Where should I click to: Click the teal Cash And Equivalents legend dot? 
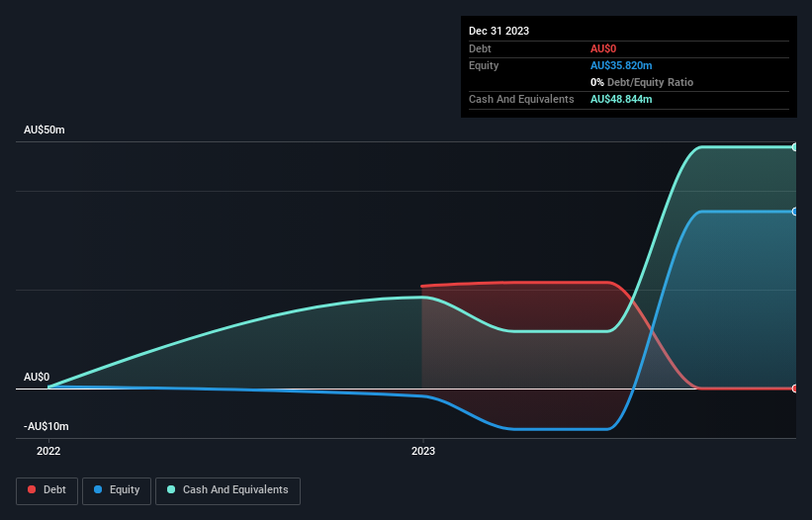pos(171,489)
